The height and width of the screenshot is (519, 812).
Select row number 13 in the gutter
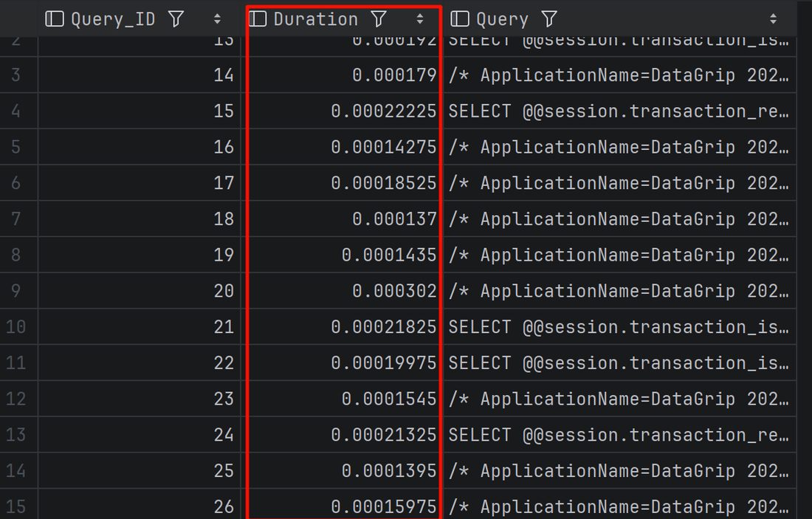pos(16,435)
